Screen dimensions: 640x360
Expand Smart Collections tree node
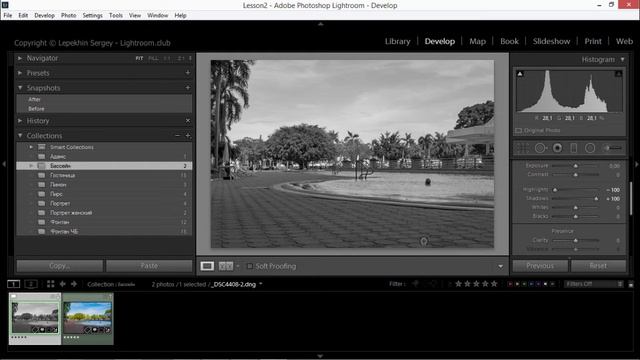(x=31, y=147)
